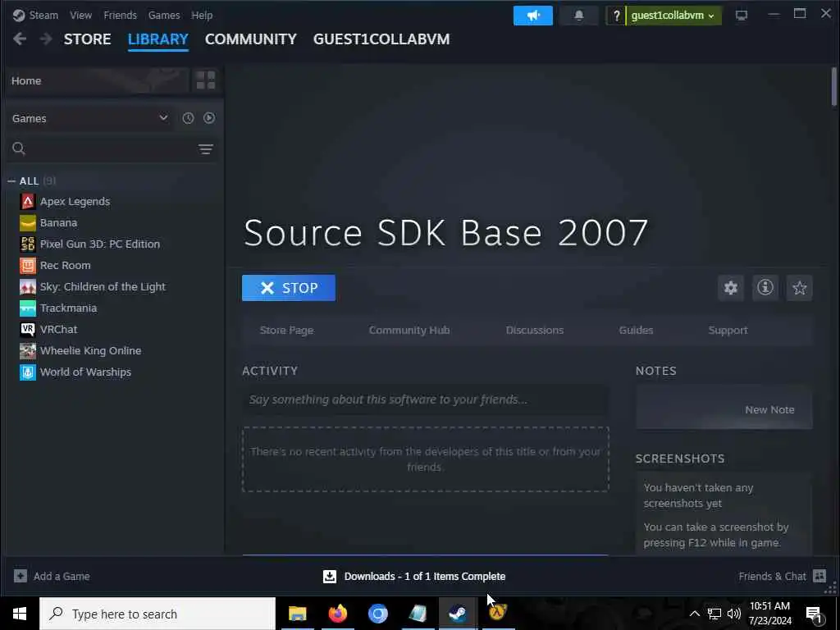Click the Add a Game plus icon
This screenshot has width=840, height=630.
[21, 576]
